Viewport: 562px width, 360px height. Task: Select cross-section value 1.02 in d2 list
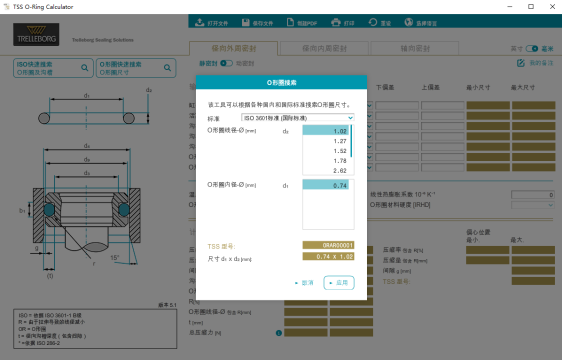pyautogui.click(x=325, y=131)
